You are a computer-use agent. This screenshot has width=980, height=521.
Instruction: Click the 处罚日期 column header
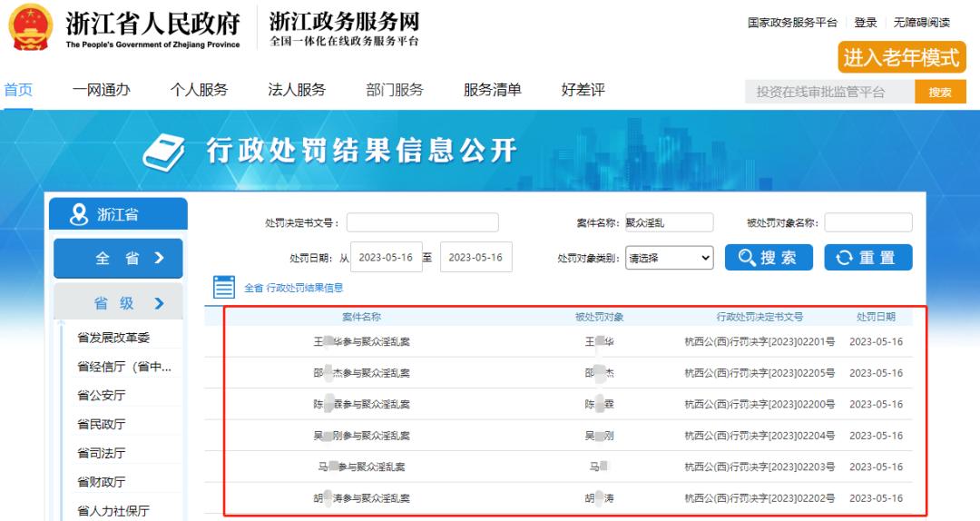pyautogui.click(x=876, y=317)
